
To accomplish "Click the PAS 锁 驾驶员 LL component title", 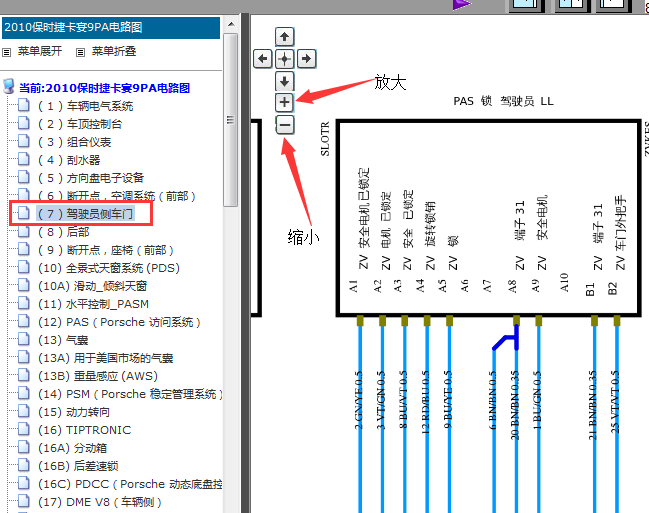I will click(x=503, y=101).
